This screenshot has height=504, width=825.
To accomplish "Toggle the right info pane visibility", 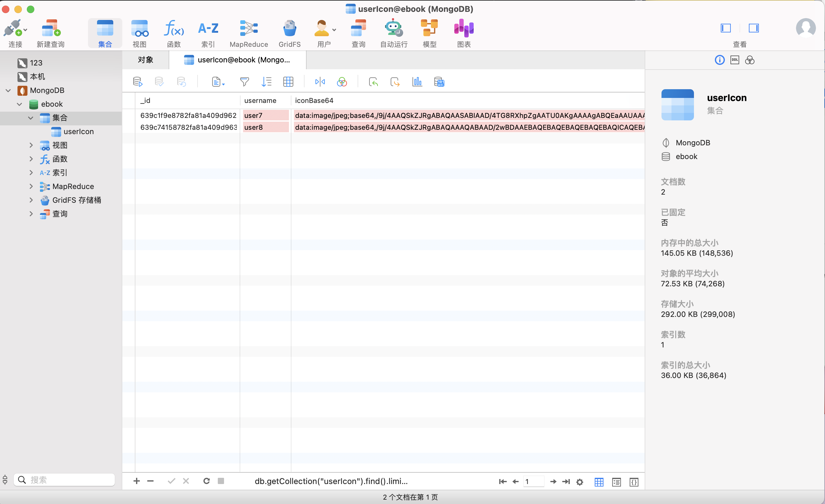I will coord(754,28).
